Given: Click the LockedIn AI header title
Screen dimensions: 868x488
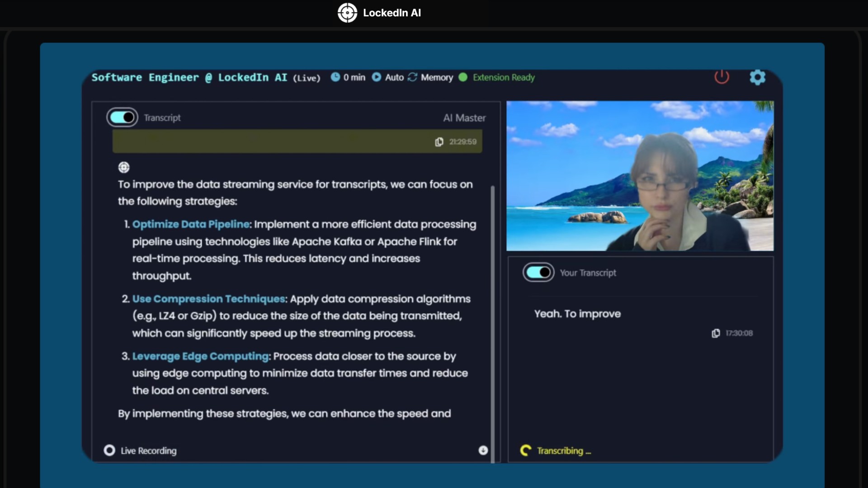Looking at the screenshot, I should point(392,13).
